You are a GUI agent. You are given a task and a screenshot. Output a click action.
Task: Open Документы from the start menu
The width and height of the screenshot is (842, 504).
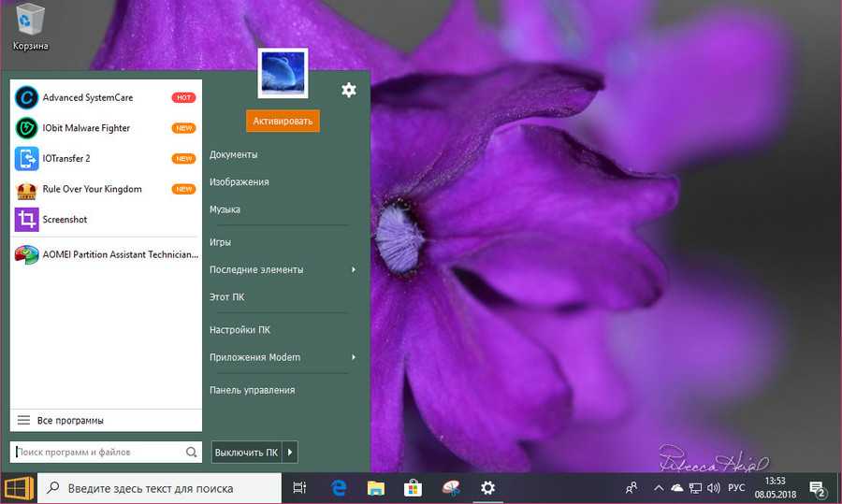(x=234, y=154)
